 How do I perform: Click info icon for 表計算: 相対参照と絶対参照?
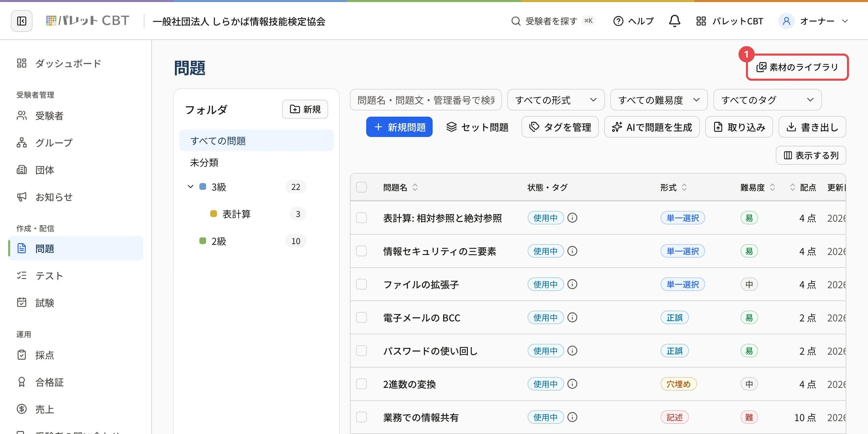572,218
